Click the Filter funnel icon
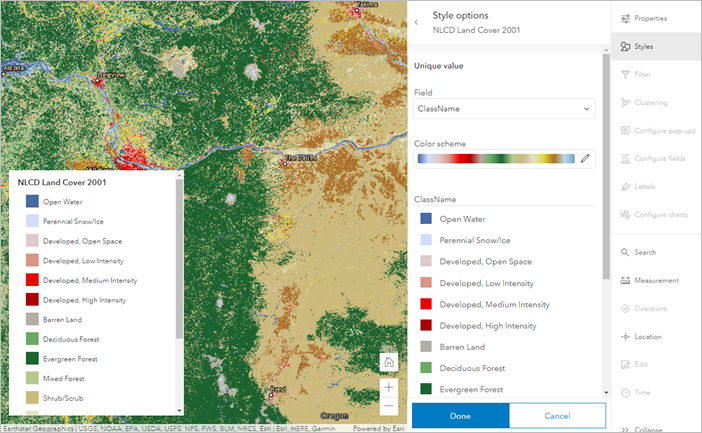The image size is (702, 433). click(x=625, y=74)
